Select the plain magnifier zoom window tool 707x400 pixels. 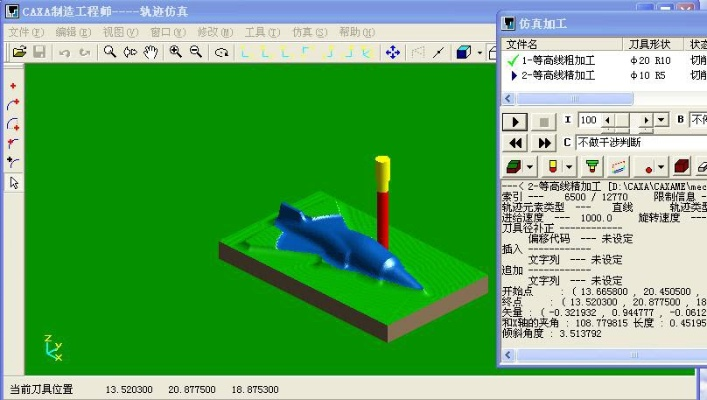110,52
